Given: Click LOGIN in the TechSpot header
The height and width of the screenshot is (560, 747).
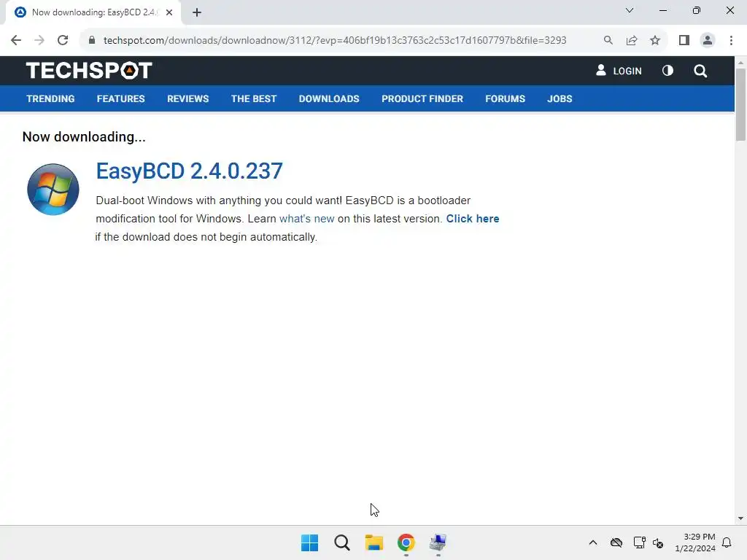Looking at the screenshot, I should point(619,71).
